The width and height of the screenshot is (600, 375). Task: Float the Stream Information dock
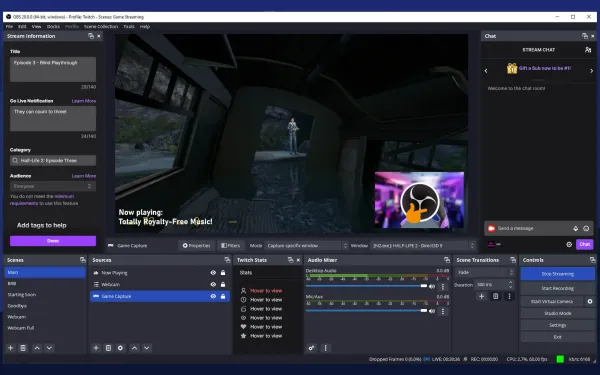click(x=91, y=36)
